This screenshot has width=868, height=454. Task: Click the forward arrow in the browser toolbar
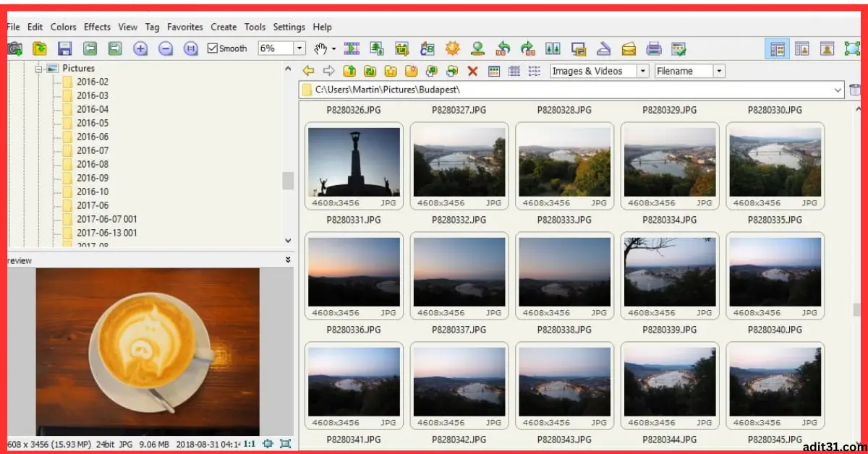coord(328,71)
